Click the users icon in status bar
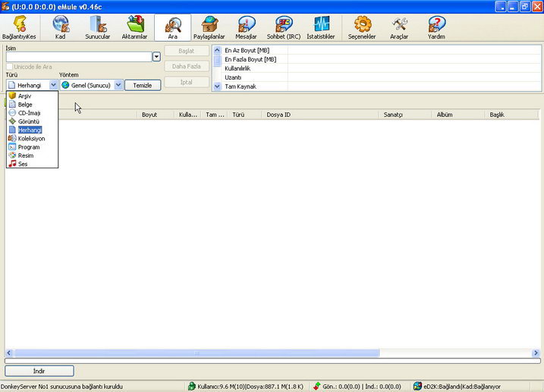 coord(191,386)
